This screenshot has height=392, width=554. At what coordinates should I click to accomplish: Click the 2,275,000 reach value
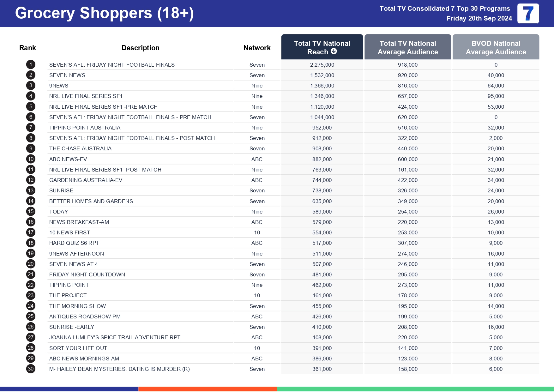[x=322, y=65]
